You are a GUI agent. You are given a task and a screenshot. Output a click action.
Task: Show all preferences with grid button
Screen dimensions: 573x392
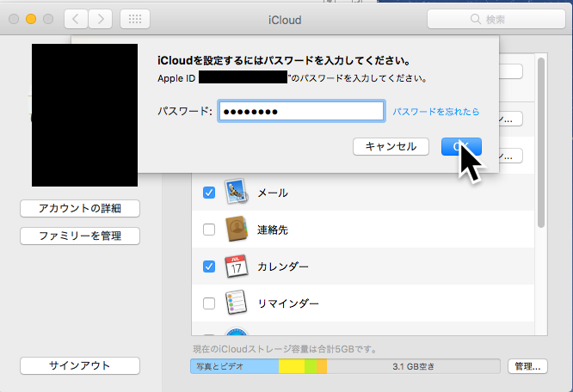[136, 18]
